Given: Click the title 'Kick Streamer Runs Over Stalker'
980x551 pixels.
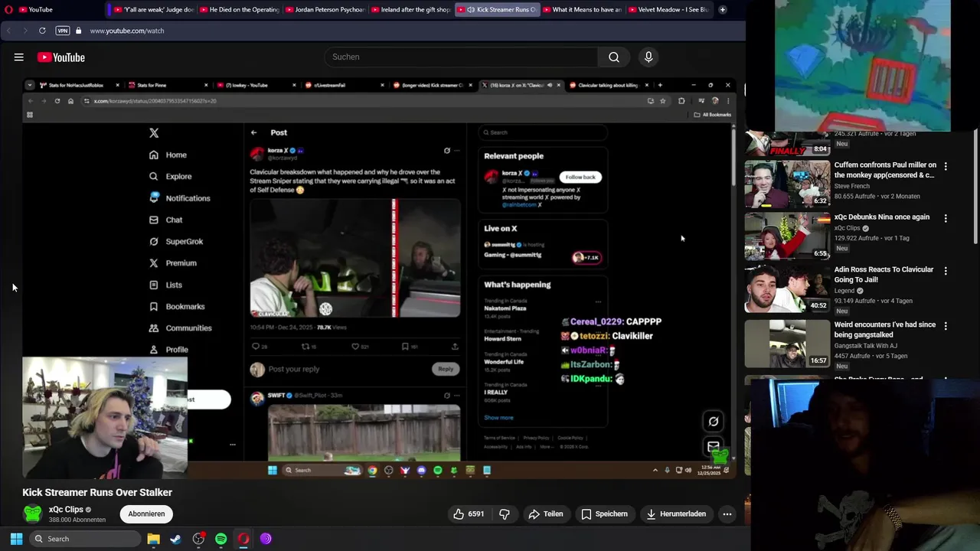Looking at the screenshot, I should click(x=97, y=492).
